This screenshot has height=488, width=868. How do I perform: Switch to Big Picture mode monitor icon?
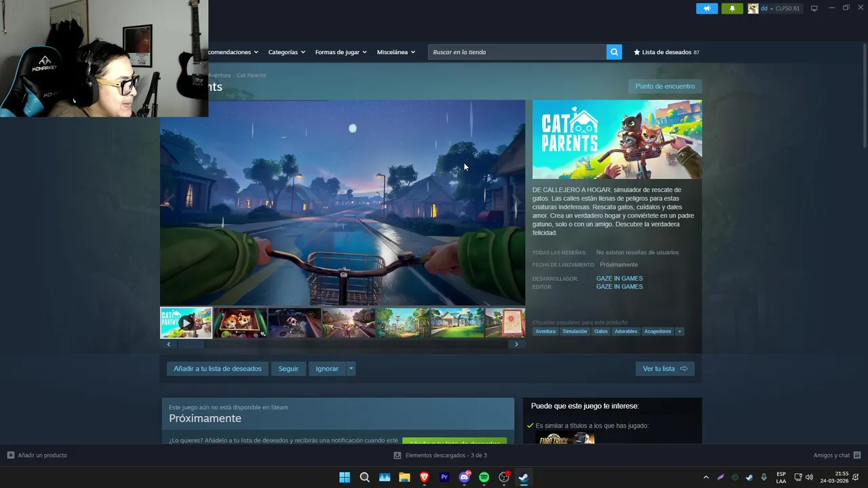pyautogui.click(x=814, y=9)
